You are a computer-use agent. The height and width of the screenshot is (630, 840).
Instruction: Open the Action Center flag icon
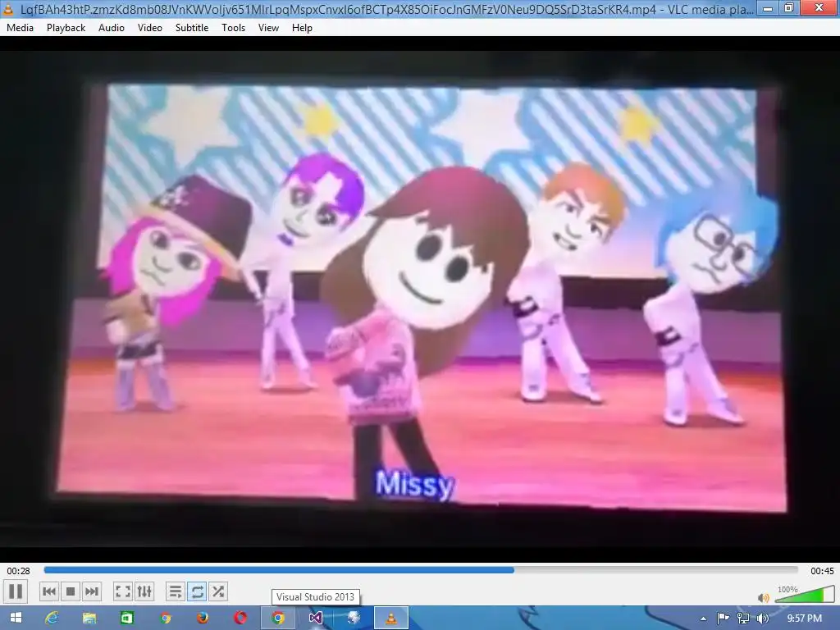[x=723, y=619]
